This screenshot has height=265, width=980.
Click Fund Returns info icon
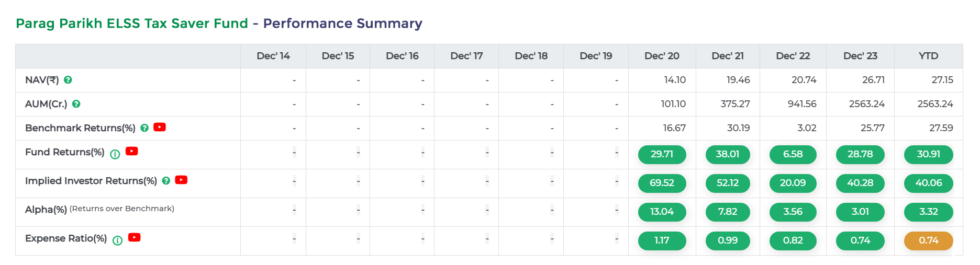click(x=115, y=154)
